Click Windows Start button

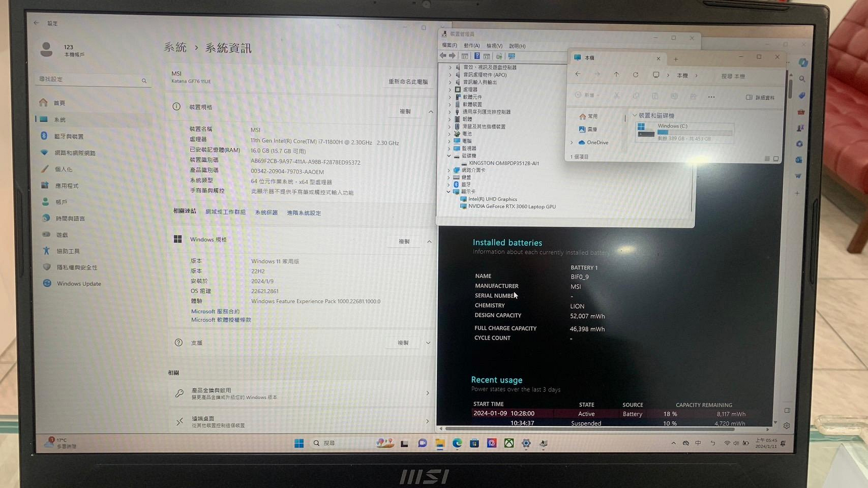299,443
